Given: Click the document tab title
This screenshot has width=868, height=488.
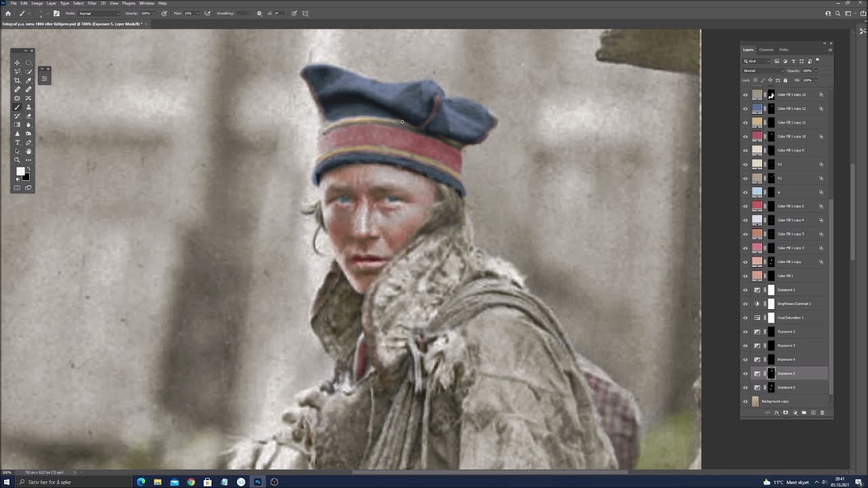Looking at the screenshot, I should pos(71,24).
